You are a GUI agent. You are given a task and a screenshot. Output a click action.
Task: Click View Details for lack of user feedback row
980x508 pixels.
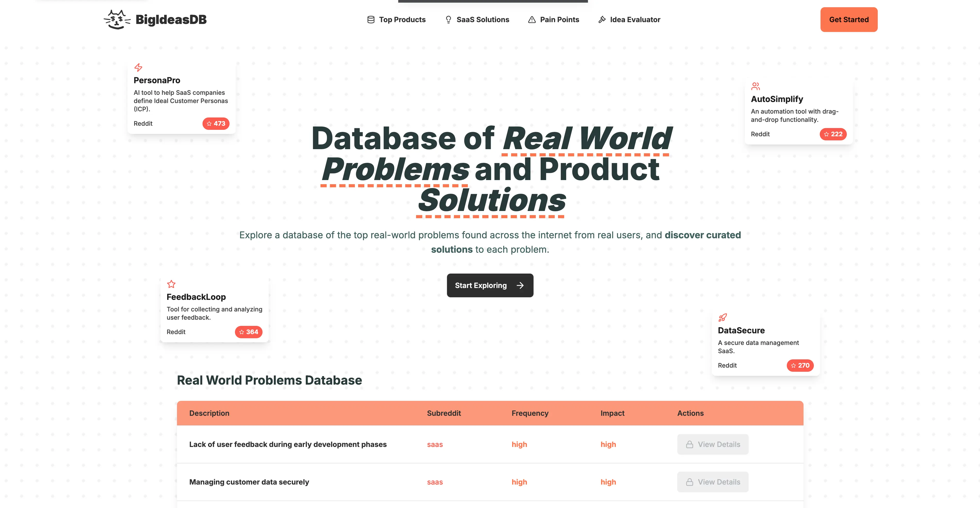point(713,444)
